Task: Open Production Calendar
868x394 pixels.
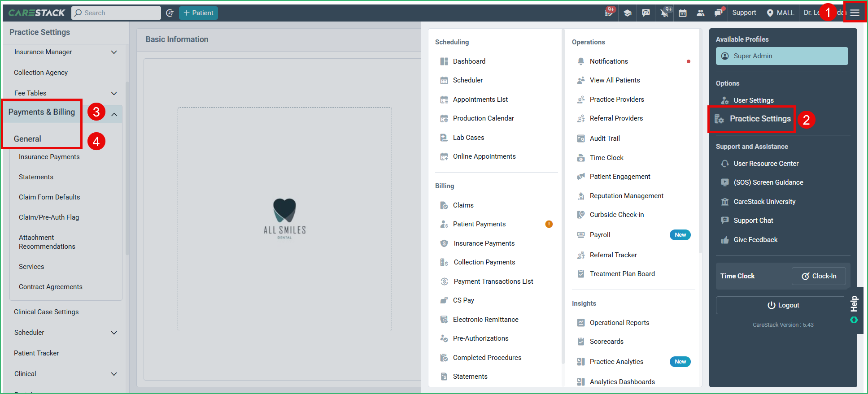Action: 484,118
